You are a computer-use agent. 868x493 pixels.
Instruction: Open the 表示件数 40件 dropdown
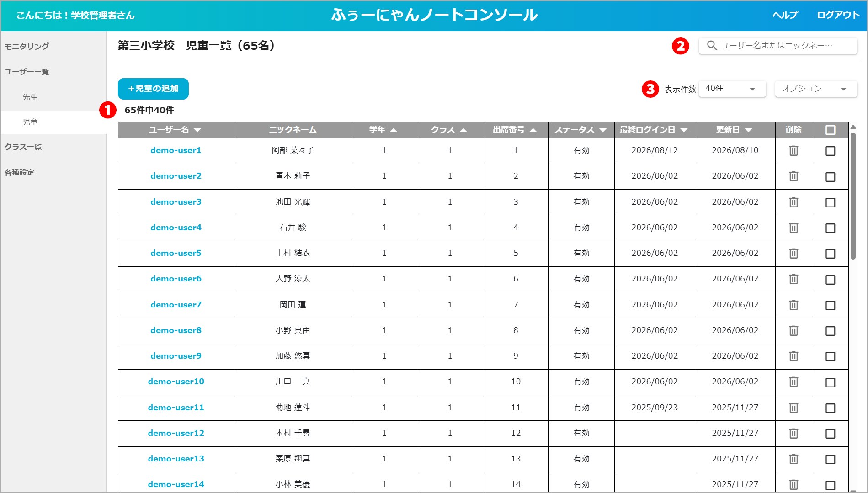(732, 89)
